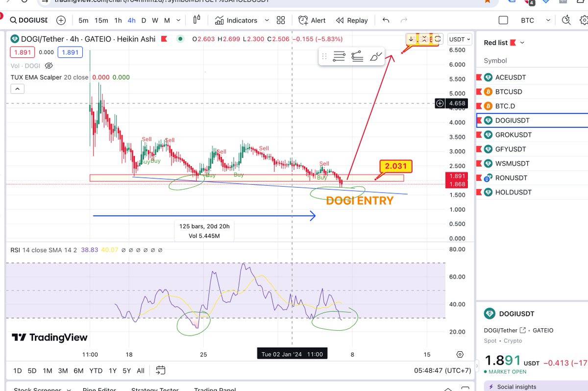588x391 pixels.
Task: Click the BTC layout name
Action: click(527, 21)
